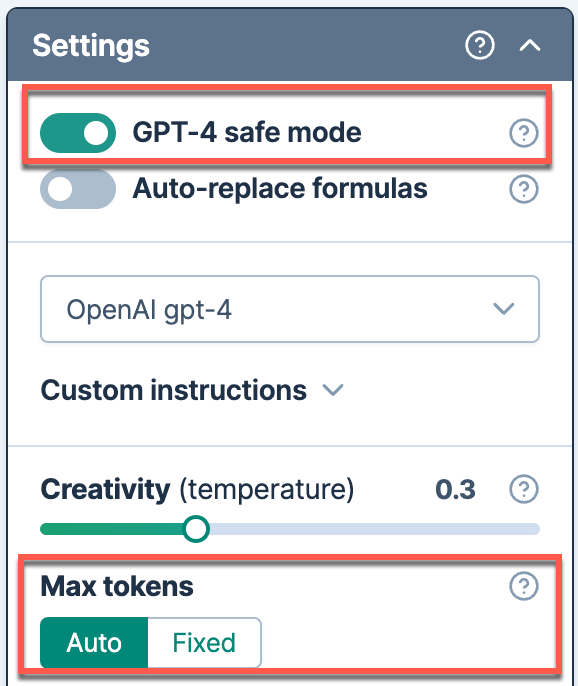Screen dimensions: 578x686
Task: Click the chevron arrow in the model selector
Action: click(503, 309)
